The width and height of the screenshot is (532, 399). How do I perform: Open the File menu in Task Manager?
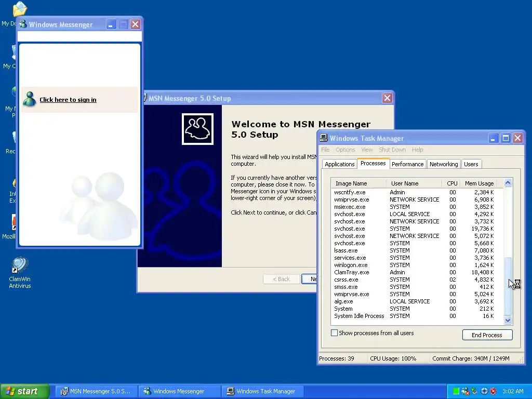coord(325,150)
